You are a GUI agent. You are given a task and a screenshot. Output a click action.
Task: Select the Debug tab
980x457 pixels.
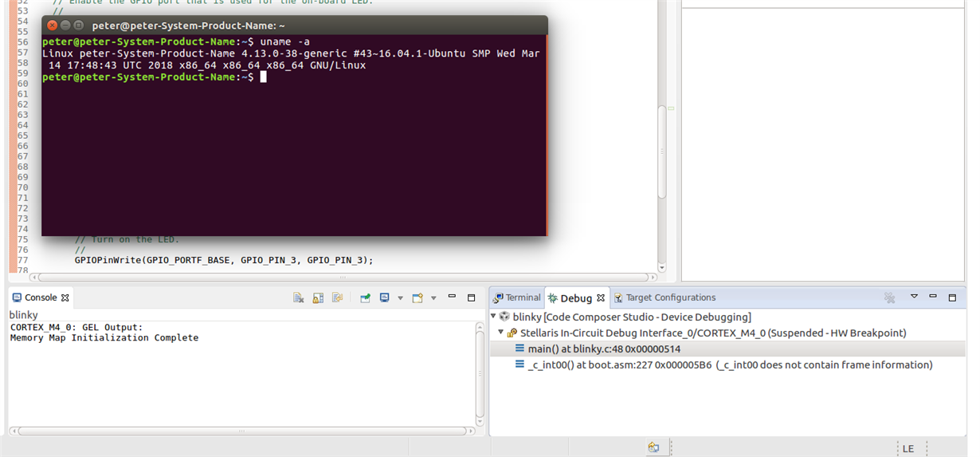click(576, 298)
